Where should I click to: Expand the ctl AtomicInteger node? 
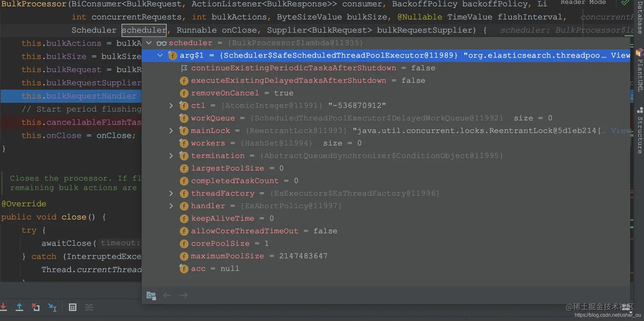[171, 106]
